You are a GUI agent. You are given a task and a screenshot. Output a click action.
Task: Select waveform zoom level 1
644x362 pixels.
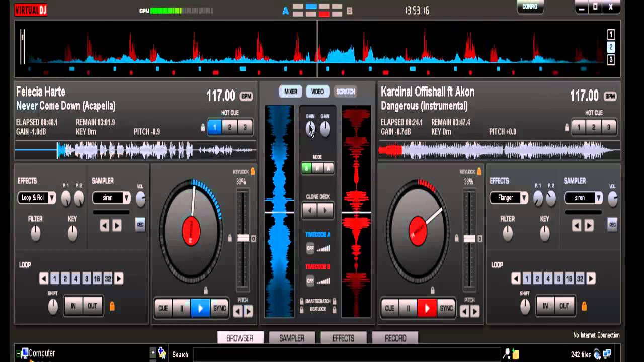[x=611, y=34]
